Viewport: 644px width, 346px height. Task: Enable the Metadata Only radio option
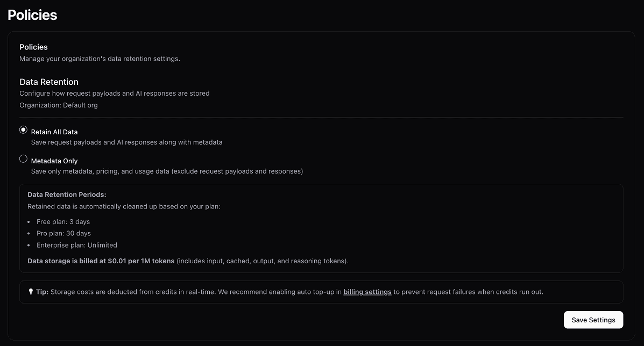point(23,159)
